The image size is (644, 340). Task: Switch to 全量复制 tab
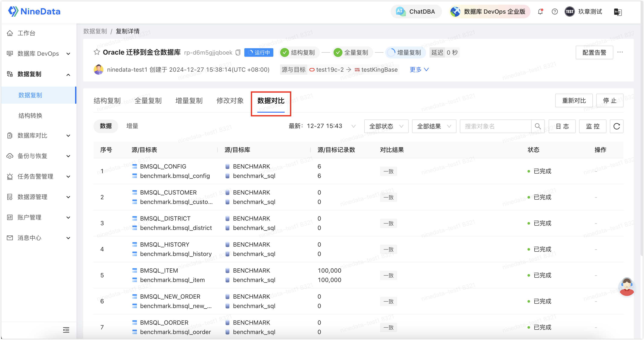click(148, 101)
